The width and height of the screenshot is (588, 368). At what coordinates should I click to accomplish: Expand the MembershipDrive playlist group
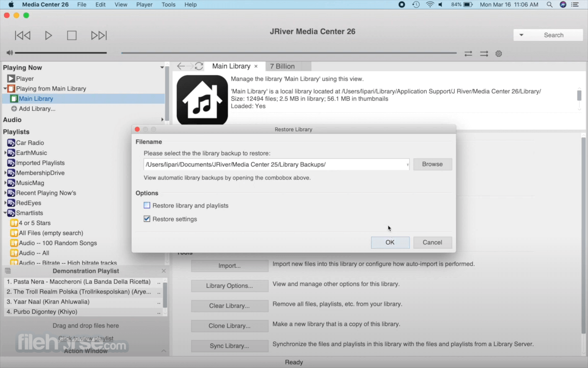(5, 173)
